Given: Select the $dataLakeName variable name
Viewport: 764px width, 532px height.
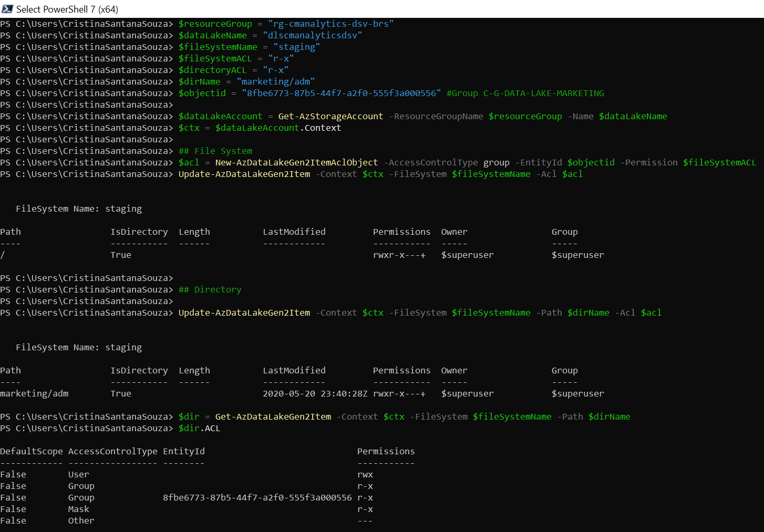Looking at the screenshot, I should [x=212, y=35].
